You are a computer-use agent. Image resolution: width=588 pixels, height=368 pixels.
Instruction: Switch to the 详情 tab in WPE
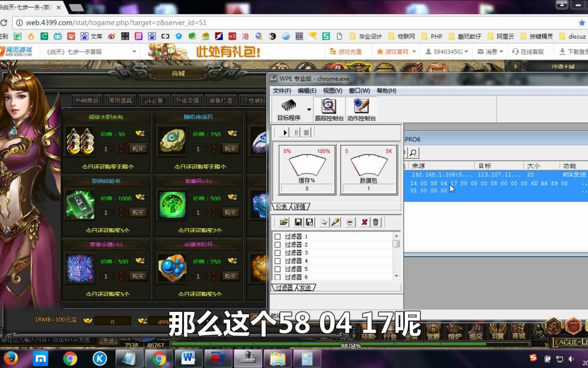(x=300, y=207)
